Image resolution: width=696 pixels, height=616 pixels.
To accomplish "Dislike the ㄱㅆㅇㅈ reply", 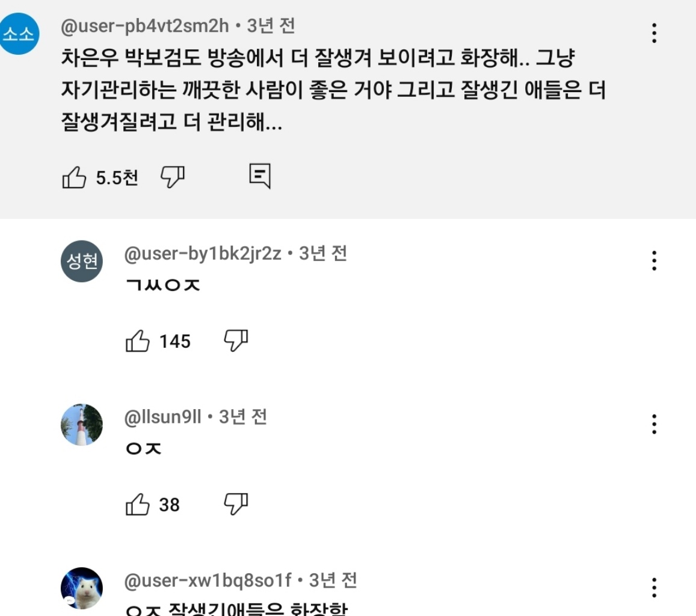I will [x=236, y=340].
